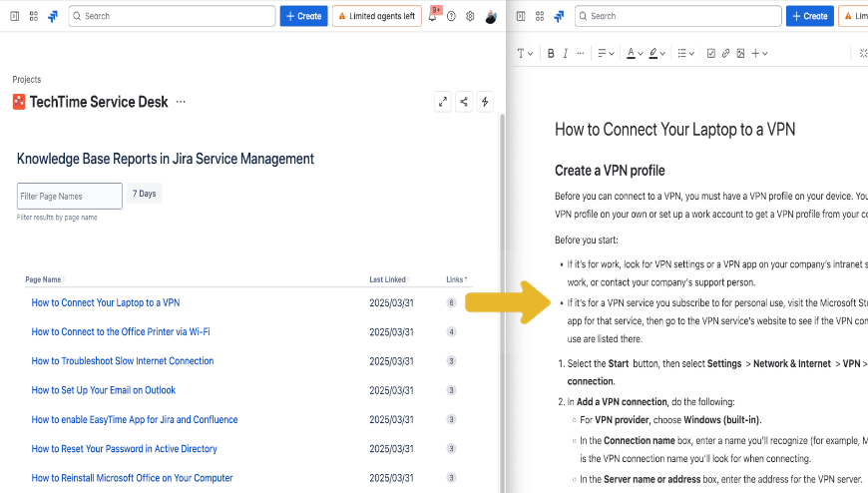Click the Filter Page Names input field
The image size is (868, 493).
point(70,196)
